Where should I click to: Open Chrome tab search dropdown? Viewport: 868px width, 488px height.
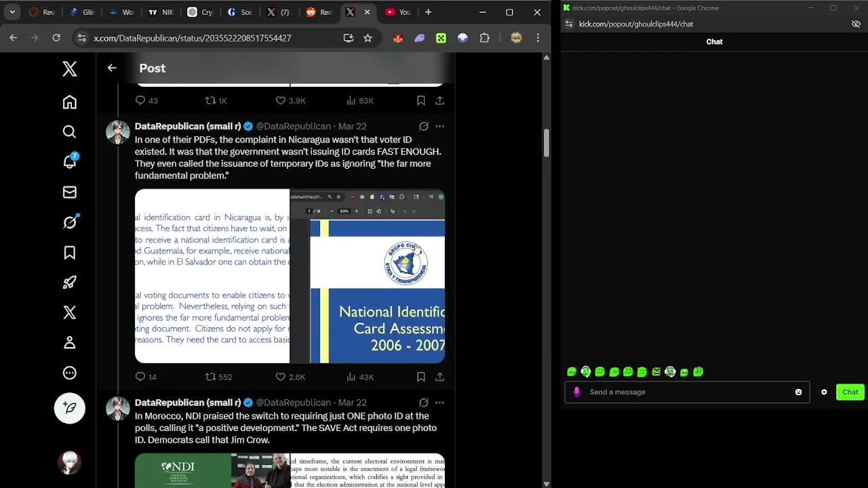[12, 12]
